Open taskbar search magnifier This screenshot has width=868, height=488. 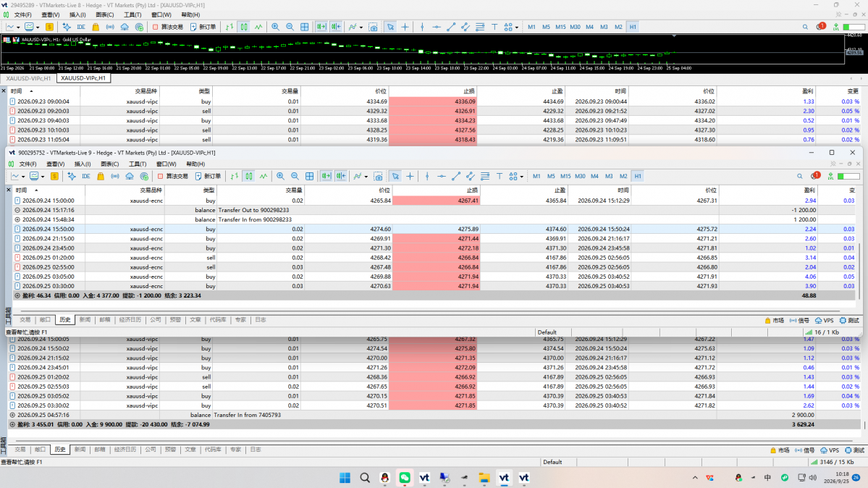pos(365,477)
